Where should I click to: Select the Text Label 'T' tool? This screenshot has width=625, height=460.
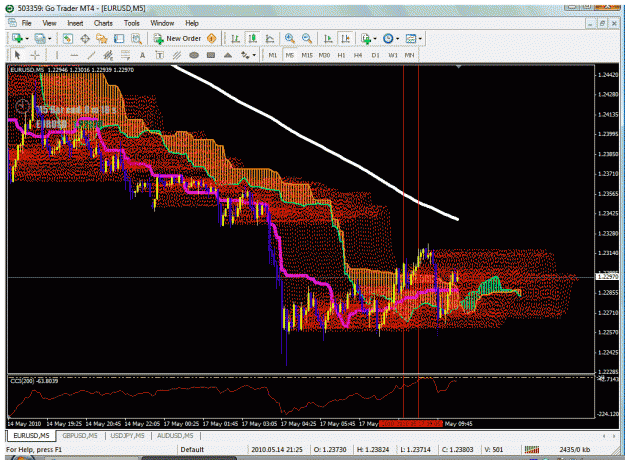click(159, 55)
